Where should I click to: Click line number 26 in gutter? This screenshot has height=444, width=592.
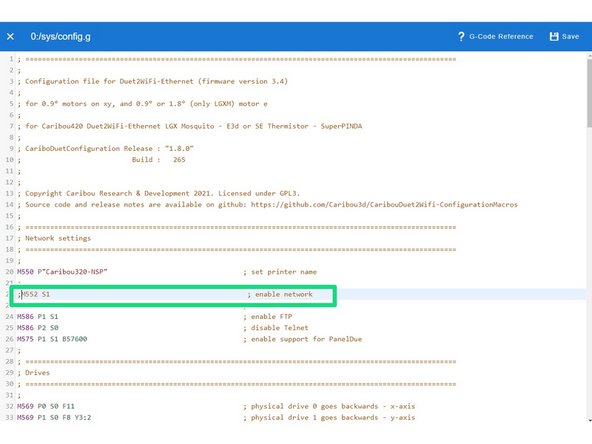point(9,339)
